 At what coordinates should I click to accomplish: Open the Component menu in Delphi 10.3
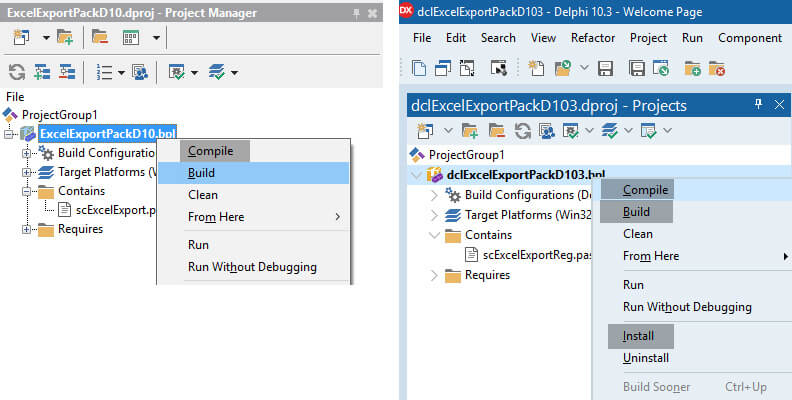[750, 38]
